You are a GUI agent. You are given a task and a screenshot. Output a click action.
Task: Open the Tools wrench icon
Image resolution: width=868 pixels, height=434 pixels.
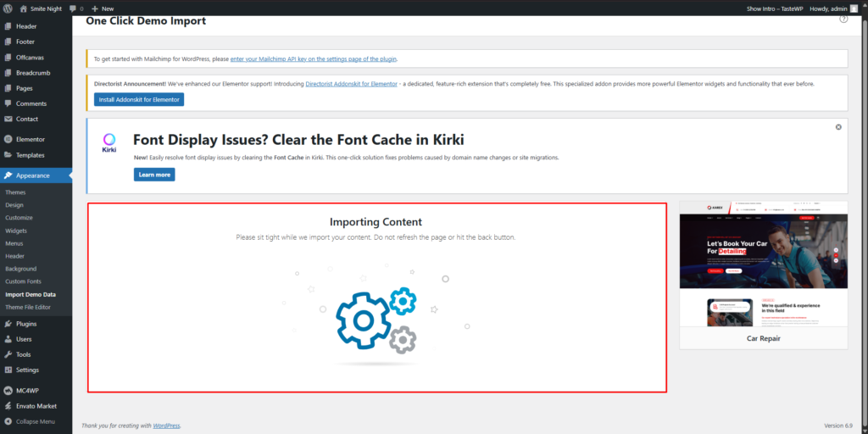tap(8, 354)
